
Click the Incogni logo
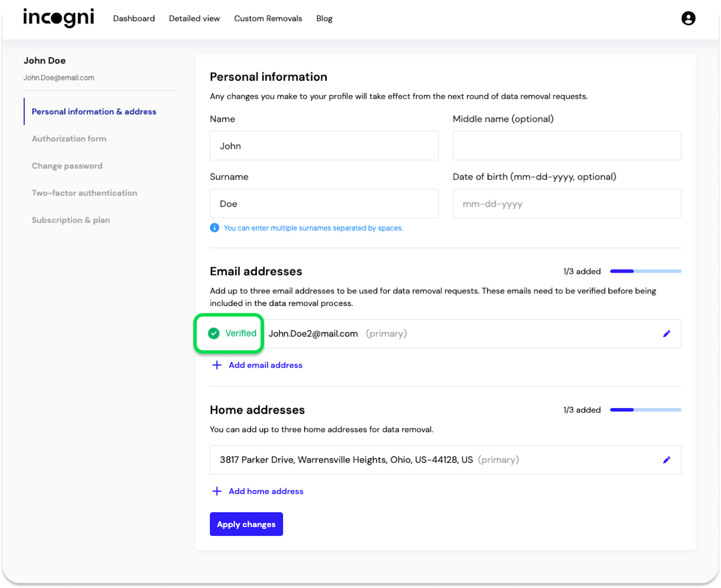pos(59,18)
